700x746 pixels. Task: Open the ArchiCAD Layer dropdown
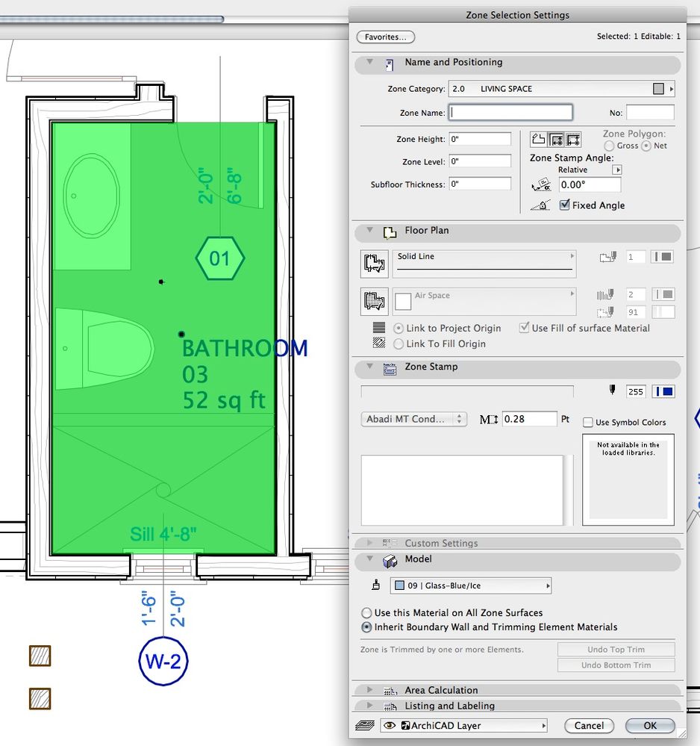pos(463,726)
